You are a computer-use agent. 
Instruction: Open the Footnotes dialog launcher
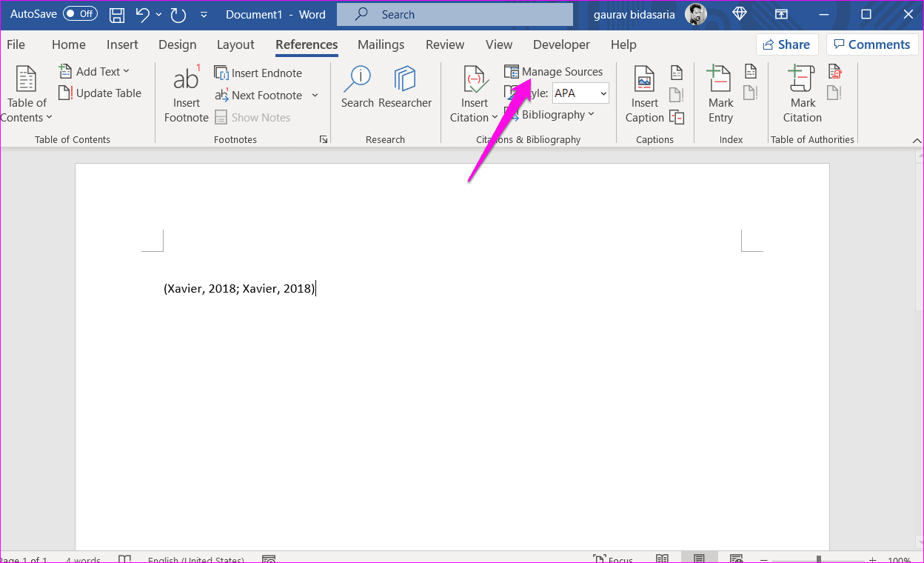point(324,139)
